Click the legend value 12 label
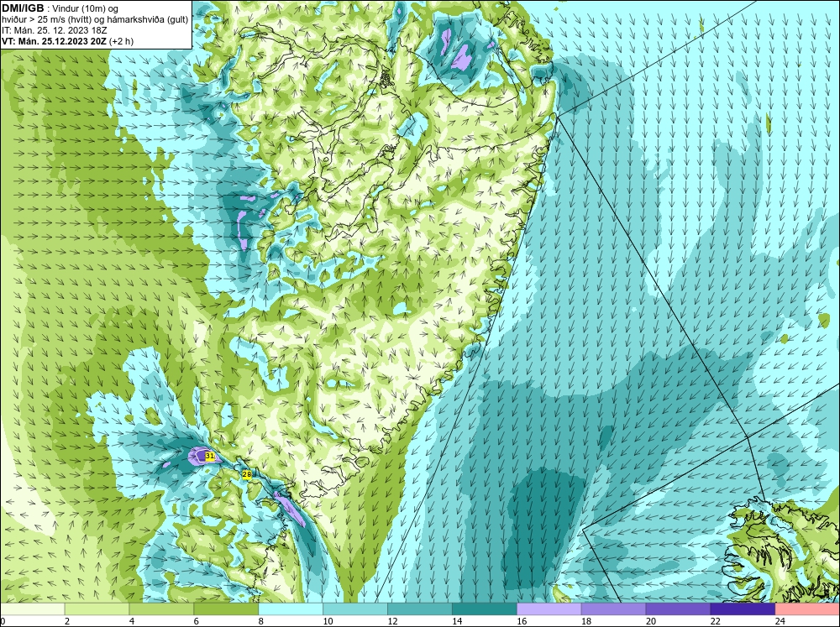 (x=392, y=621)
